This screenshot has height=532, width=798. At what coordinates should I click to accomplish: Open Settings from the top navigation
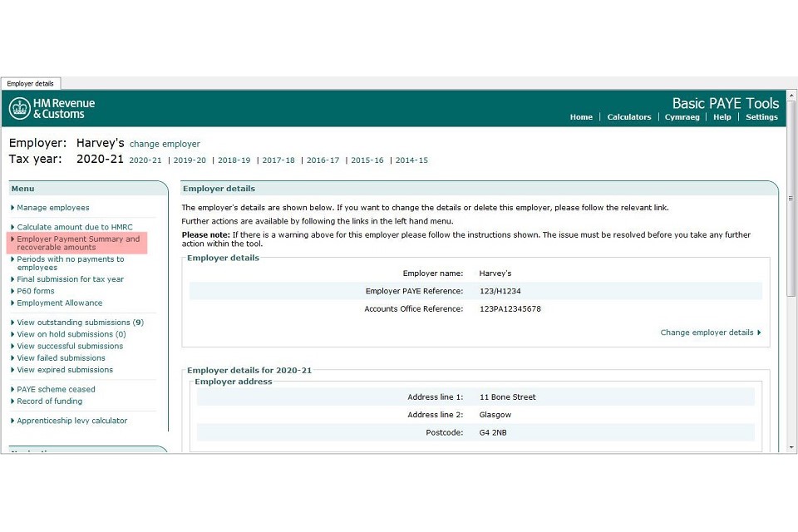click(761, 116)
